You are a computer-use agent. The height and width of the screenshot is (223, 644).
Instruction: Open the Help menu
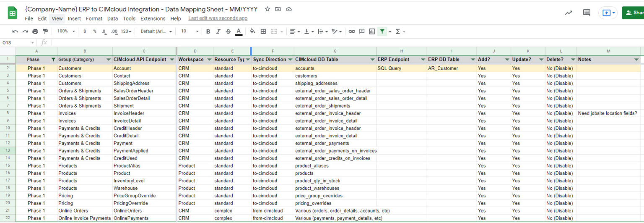pos(176,18)
